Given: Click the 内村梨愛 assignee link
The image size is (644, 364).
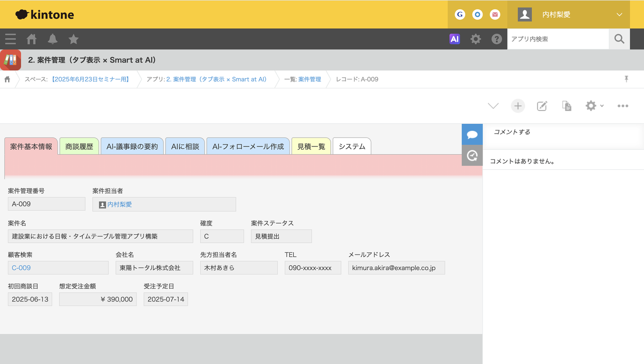Looking at the screenshot, I should [119, 205].
